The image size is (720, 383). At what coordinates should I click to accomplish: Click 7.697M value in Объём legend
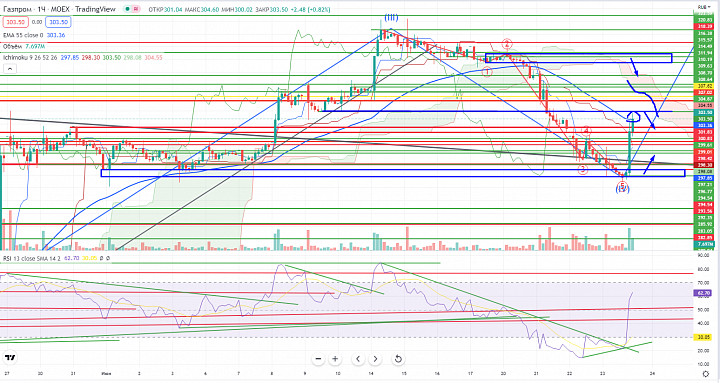point(35,46)
